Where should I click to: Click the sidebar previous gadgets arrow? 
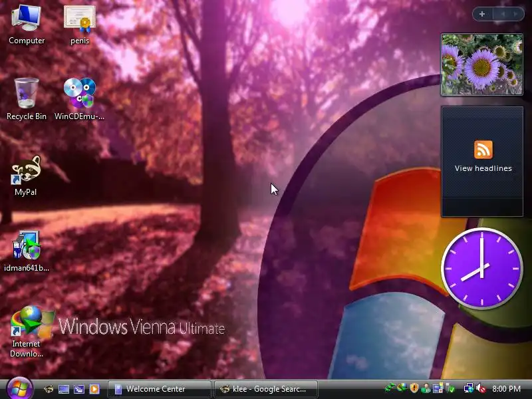[503, 14]
